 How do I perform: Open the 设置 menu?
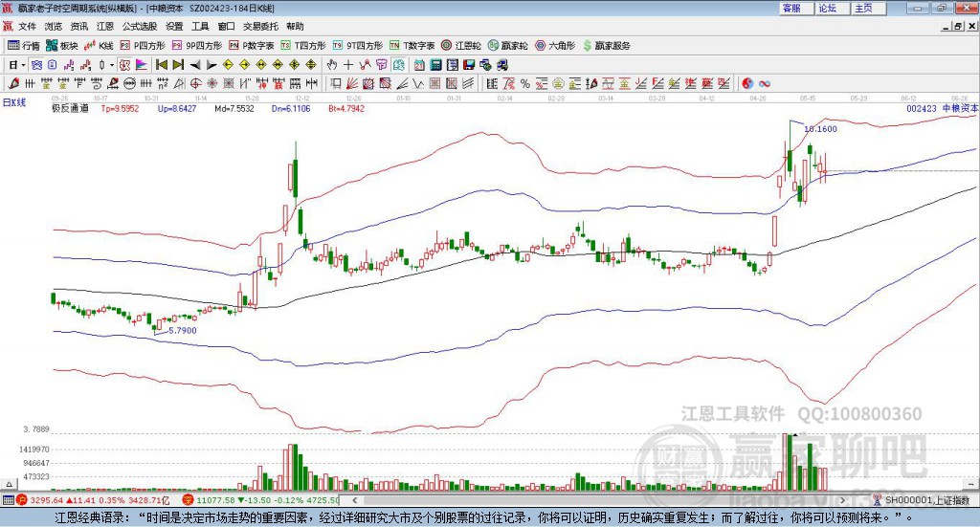(x=174, y=26)
